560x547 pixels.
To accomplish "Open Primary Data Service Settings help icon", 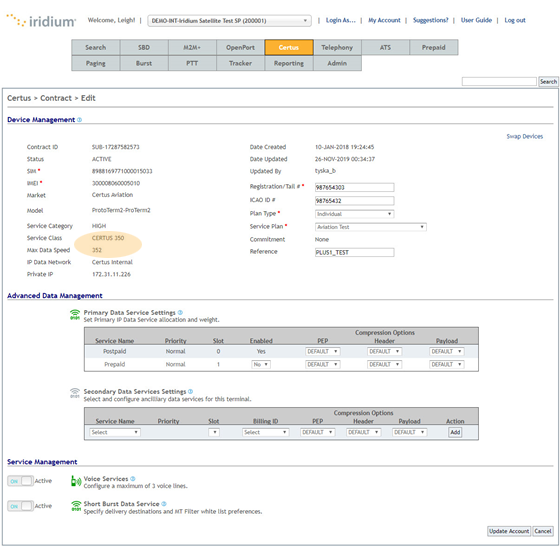I will [180, 312].
